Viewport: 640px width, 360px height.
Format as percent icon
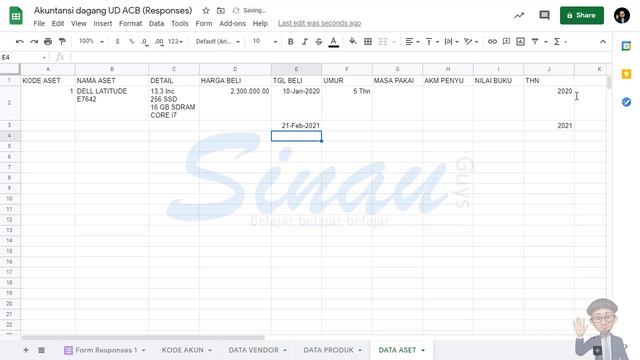[131, 42]
